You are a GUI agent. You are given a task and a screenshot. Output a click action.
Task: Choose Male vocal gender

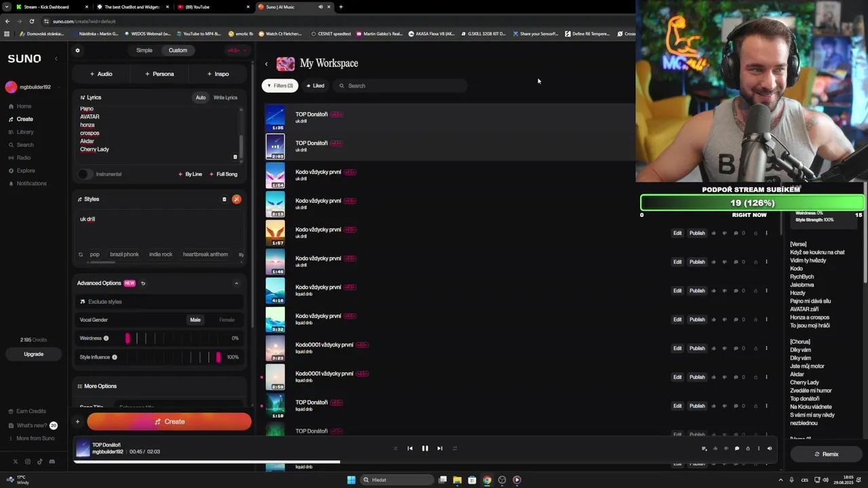point(195,320)
